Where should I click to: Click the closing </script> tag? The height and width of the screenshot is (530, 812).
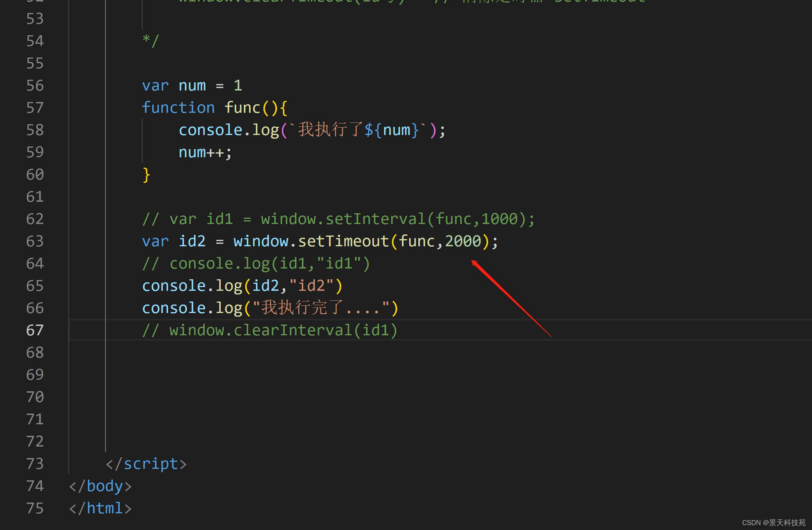click(x=146, y=464)
